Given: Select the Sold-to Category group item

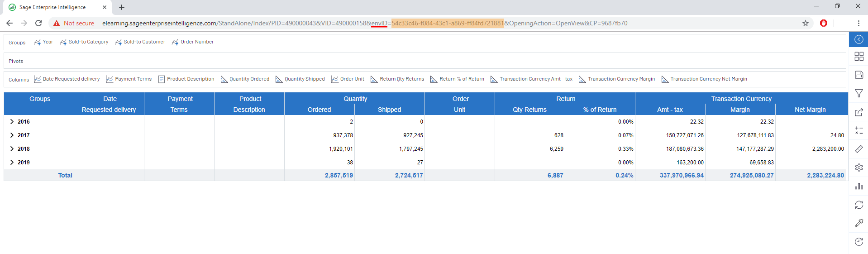Looking at the screenshot, I should point(88,42).
